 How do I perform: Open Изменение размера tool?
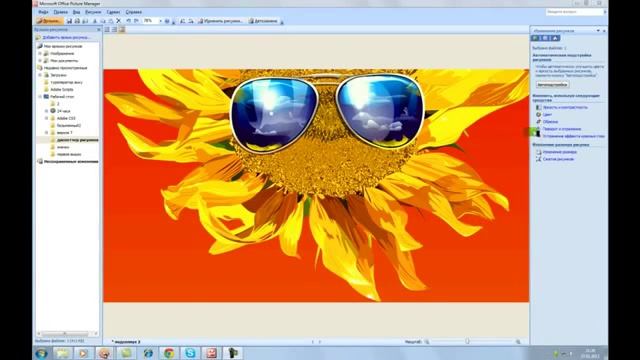point(560,152)
